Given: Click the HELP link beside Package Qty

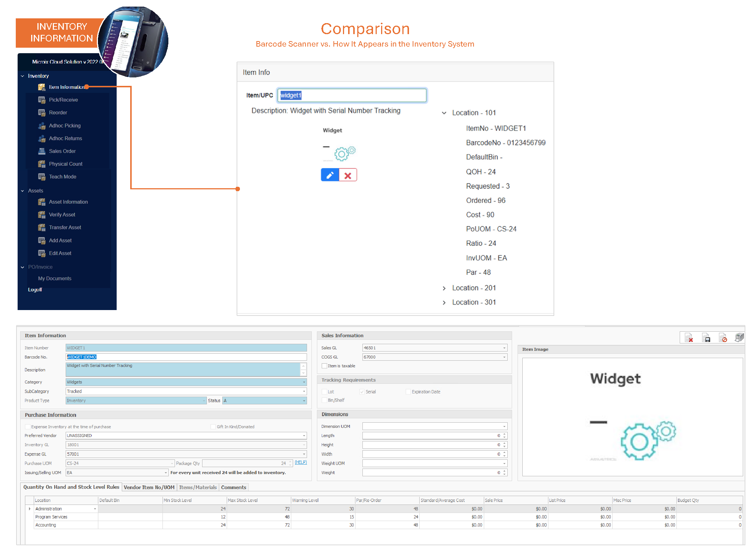Looking at the screenshot, I should 300,462.
